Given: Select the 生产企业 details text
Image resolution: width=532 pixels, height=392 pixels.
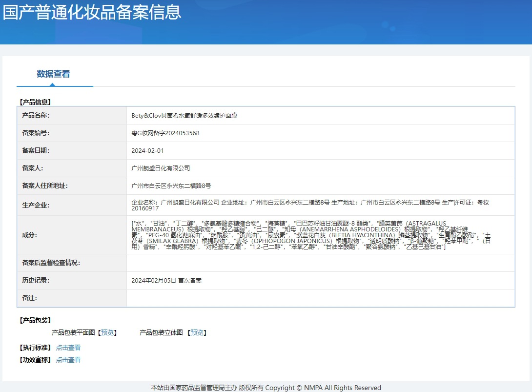Looking at the screenshot, I should [x=310, y=206].
